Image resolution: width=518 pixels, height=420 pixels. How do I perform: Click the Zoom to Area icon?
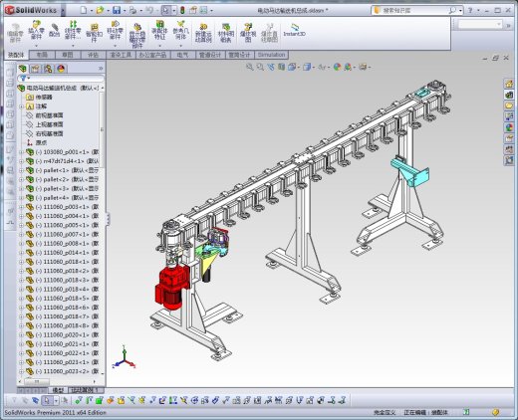(260, 67)
